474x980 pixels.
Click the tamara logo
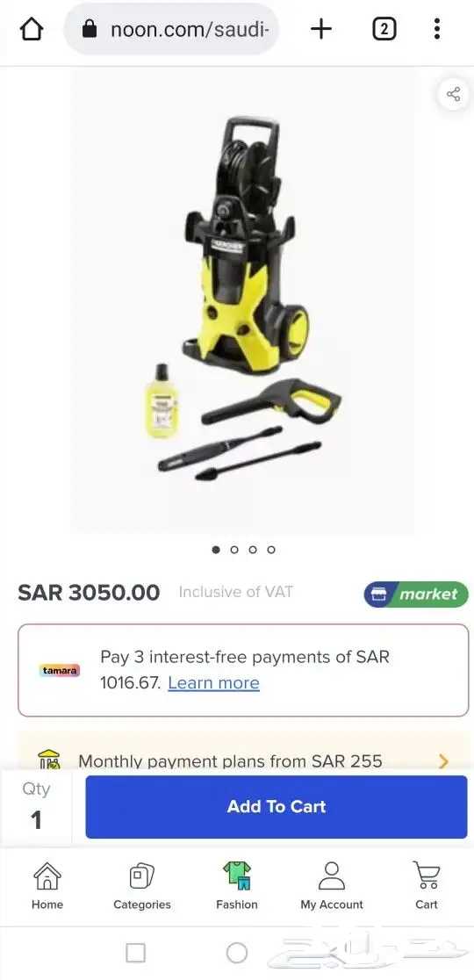click(x=61, y=671)
